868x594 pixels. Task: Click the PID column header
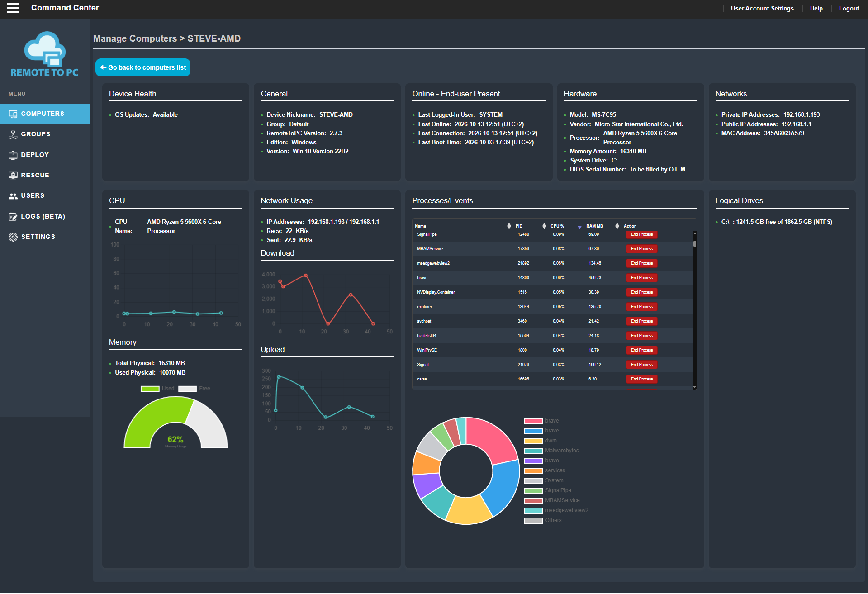click(519, 226)
